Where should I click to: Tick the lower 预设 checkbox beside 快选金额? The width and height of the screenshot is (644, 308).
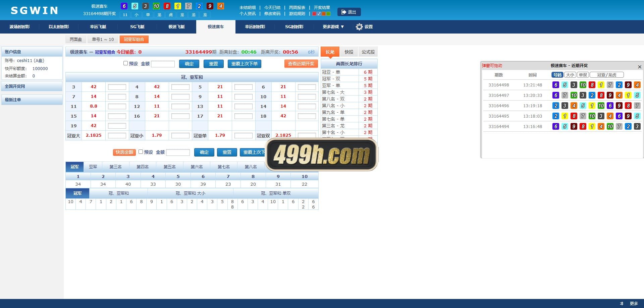point(141,152)
